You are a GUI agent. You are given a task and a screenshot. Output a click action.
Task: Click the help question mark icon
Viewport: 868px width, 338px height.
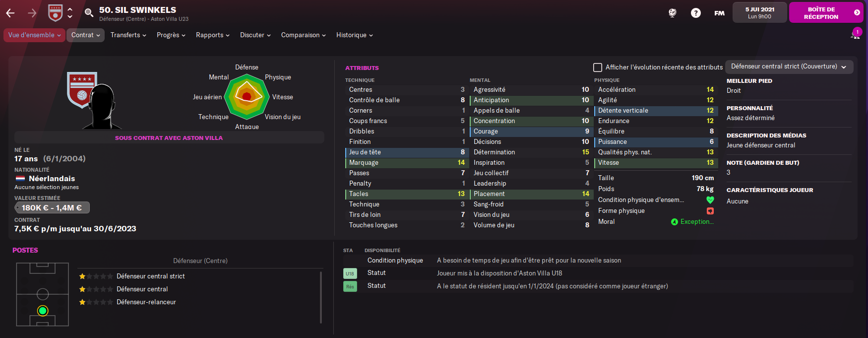[696, 13]
